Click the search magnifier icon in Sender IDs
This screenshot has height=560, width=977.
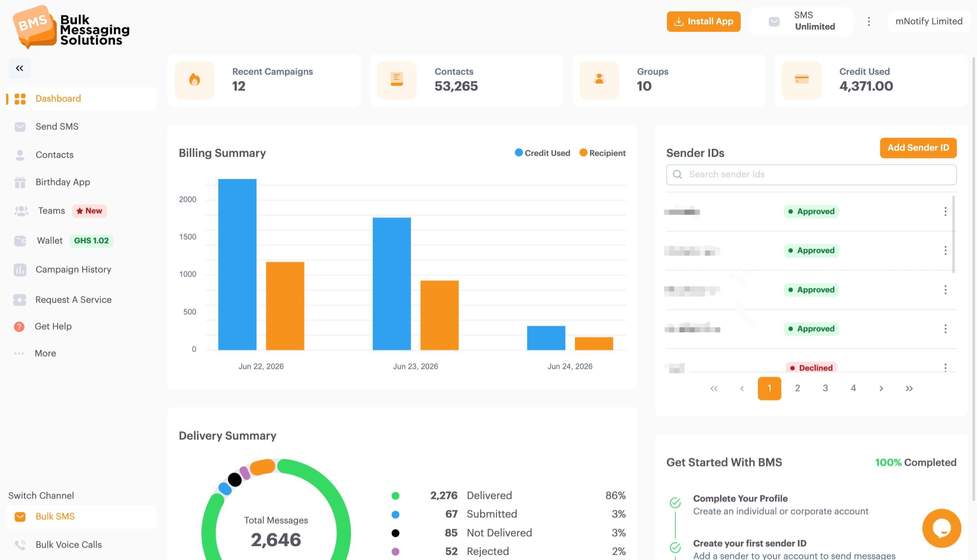(x=677, y=174)
